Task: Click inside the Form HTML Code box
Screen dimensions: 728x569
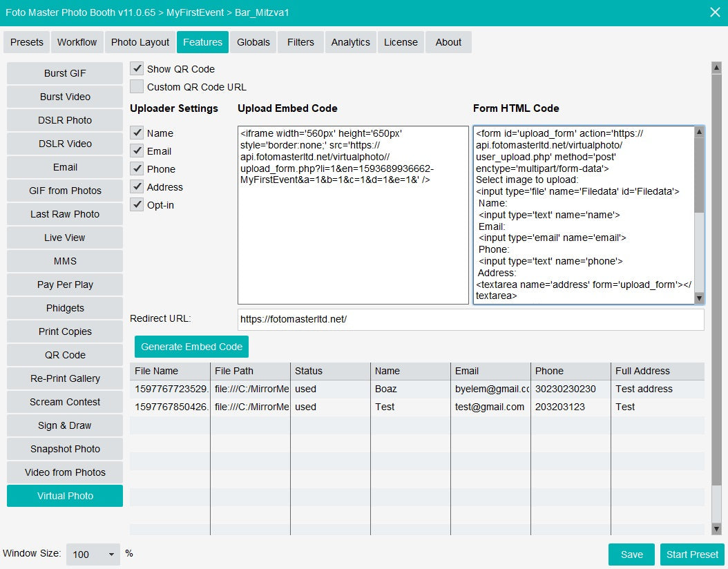Action: (x=584, y=215)
